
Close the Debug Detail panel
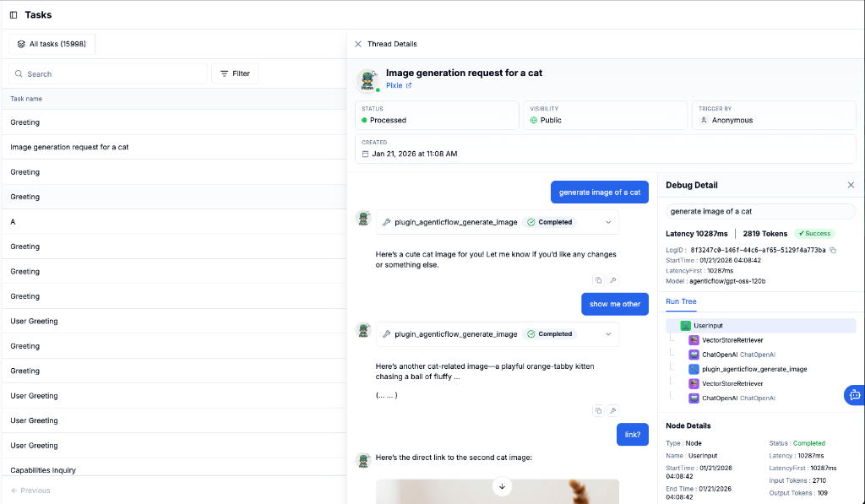pyautogui.click(x=851, y=184)
